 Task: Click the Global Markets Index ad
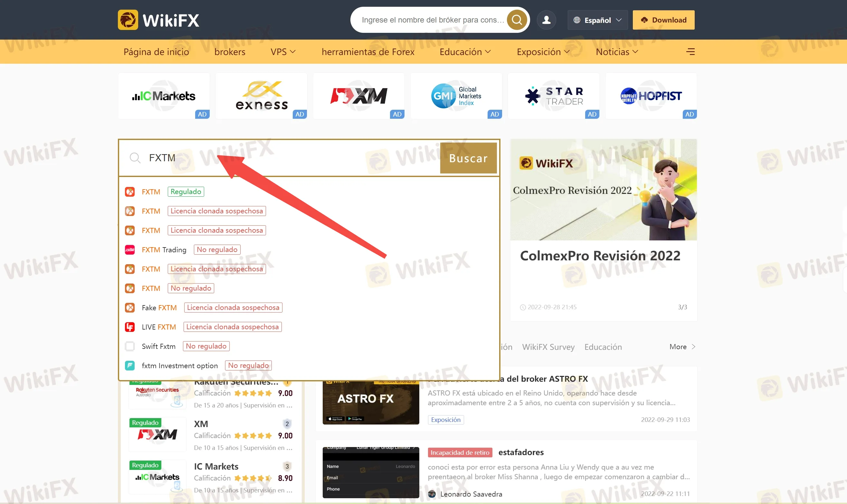click(x=456, y=96)
